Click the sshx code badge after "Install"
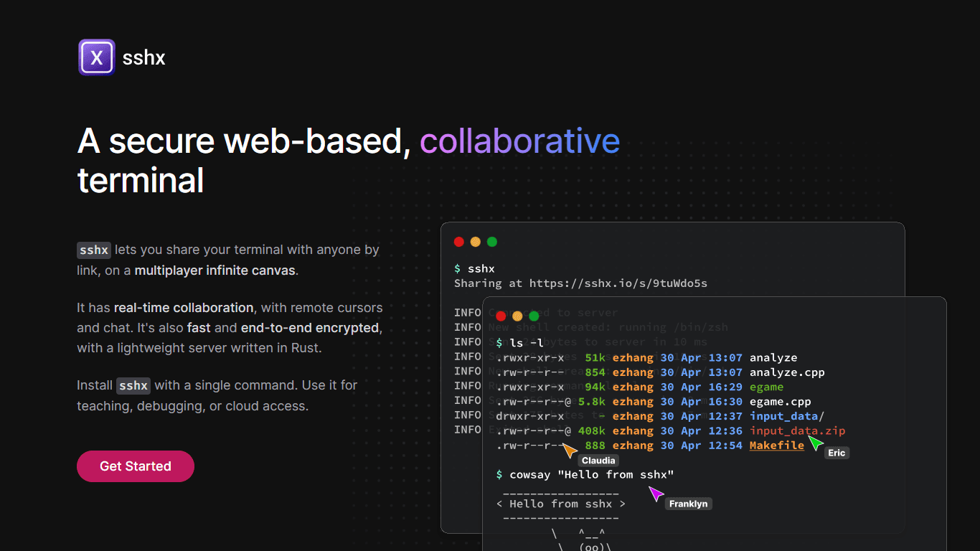The width and height of the screenshot is (980, 551). pos(133,385)
